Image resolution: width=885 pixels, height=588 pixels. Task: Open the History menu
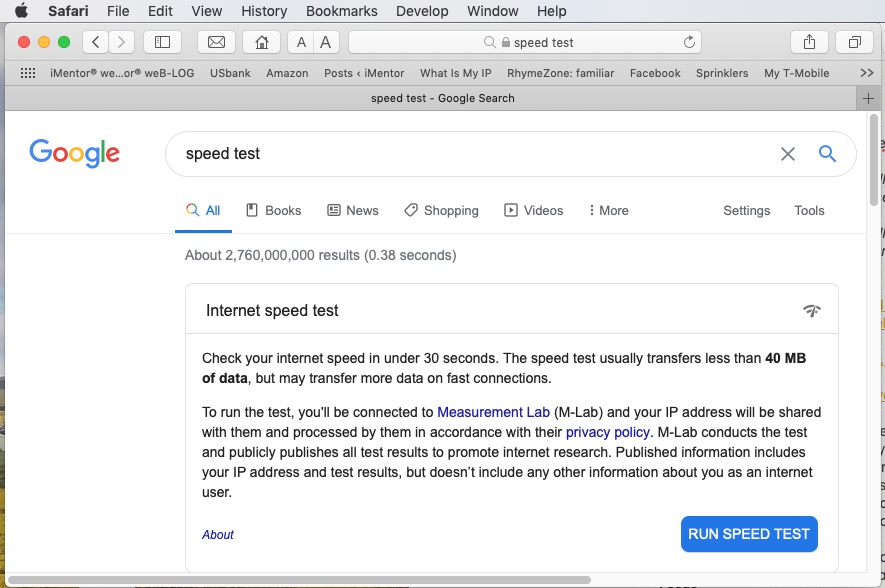[264, 11]
